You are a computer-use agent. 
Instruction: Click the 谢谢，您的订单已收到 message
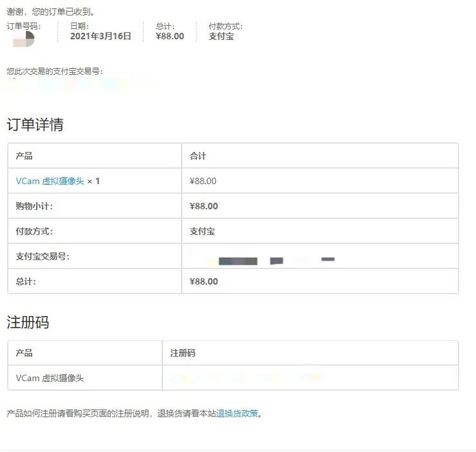click(51, 12)
